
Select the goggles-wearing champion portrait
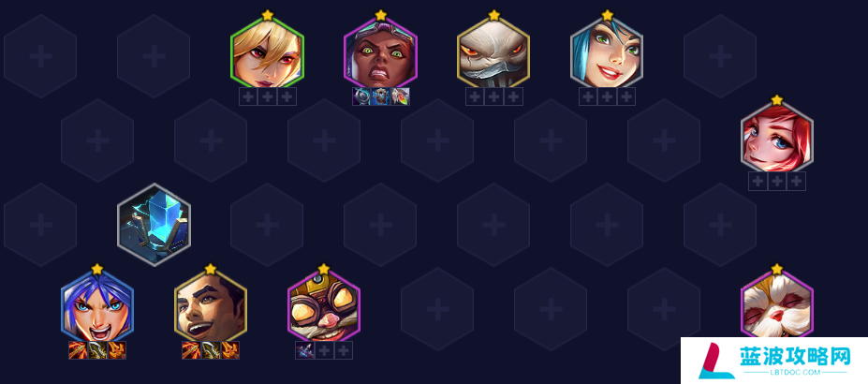coord(324,306)
